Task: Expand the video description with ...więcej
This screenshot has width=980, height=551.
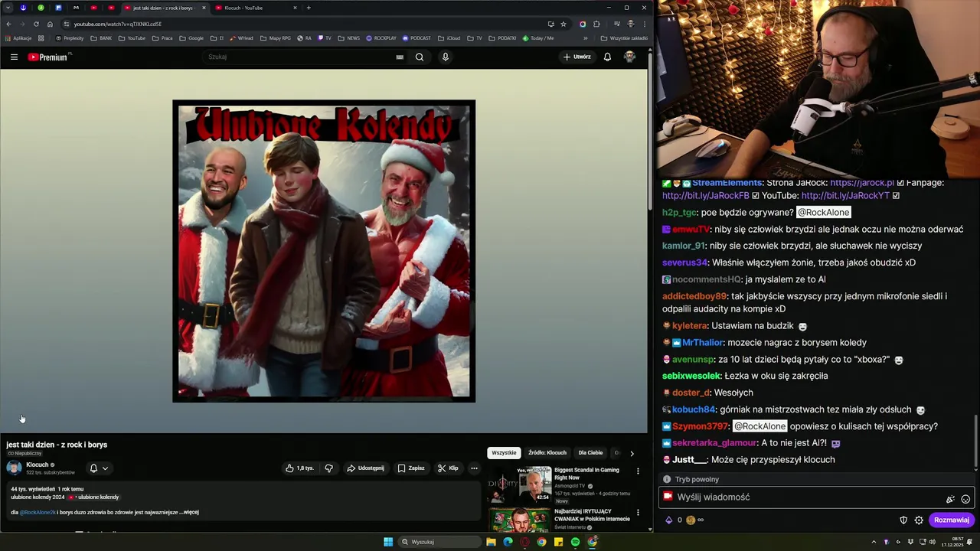Action: click(191, 512)
